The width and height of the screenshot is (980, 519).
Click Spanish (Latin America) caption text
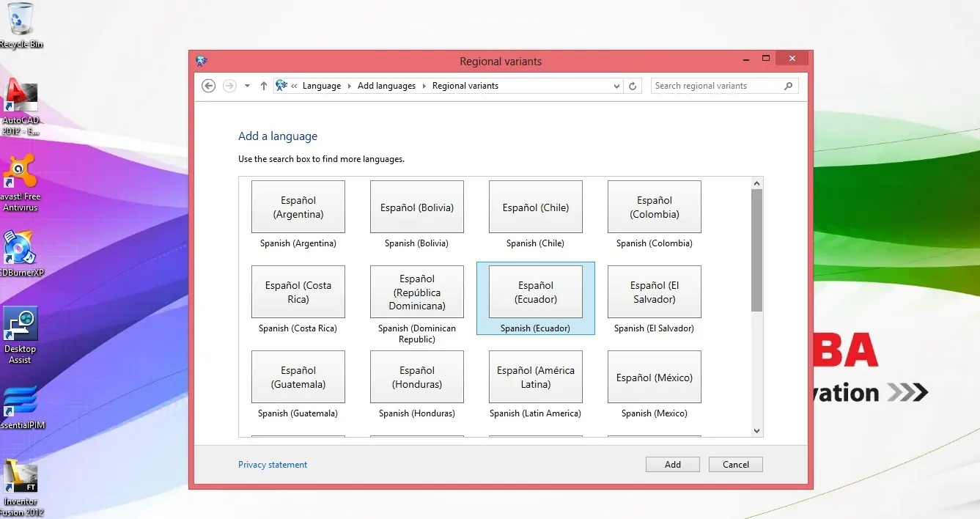[536, 413]
